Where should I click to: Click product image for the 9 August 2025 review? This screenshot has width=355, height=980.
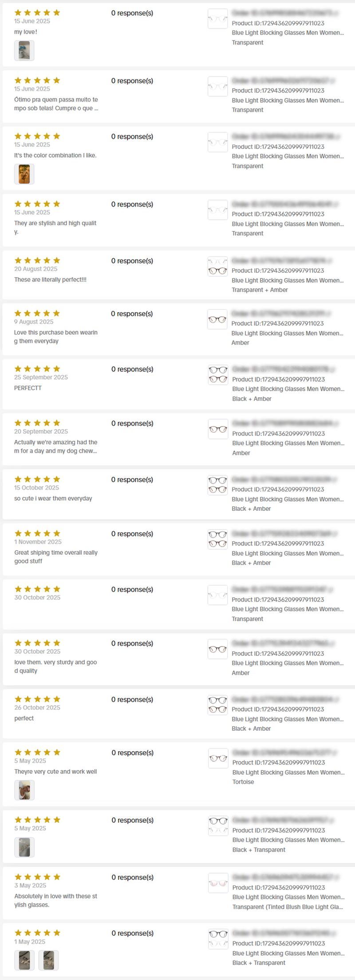(x=217, y=319)
